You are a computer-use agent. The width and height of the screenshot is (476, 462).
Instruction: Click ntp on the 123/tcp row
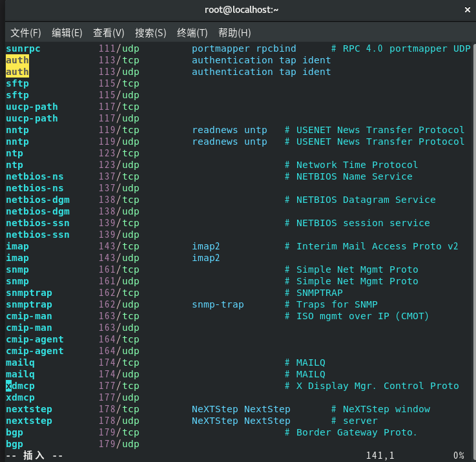(14, 153)
